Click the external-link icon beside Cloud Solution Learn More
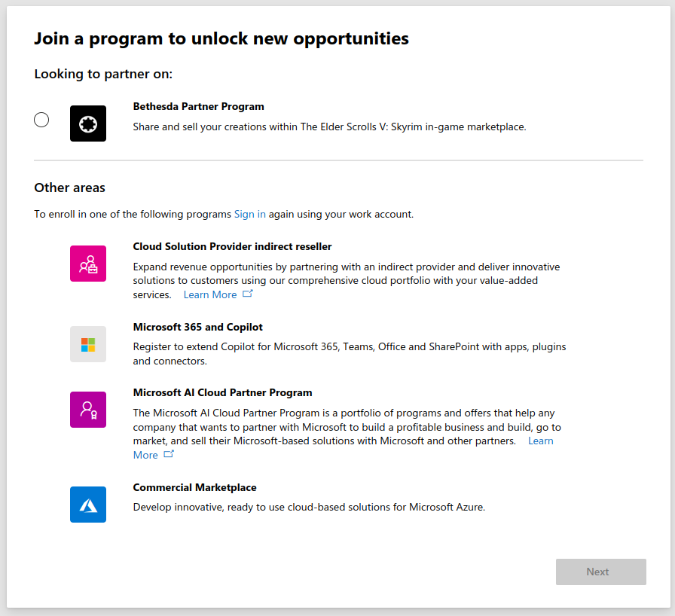675x616 pixels. click(248, 294)
